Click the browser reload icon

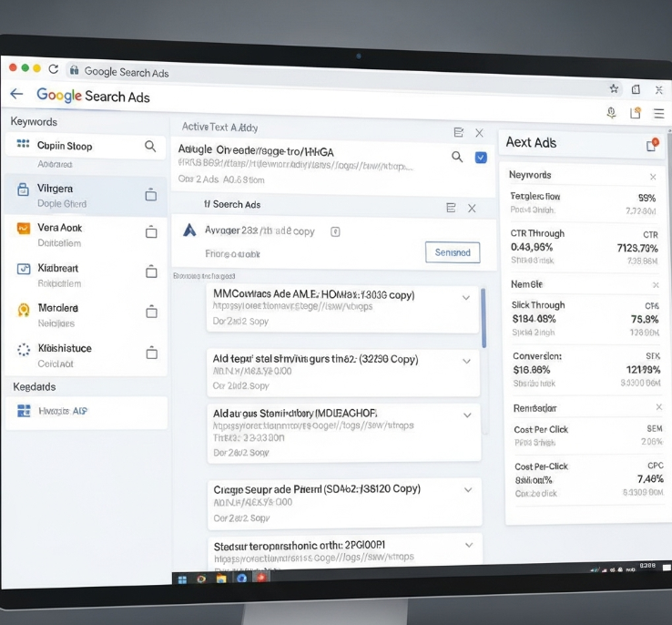point(54,69)
